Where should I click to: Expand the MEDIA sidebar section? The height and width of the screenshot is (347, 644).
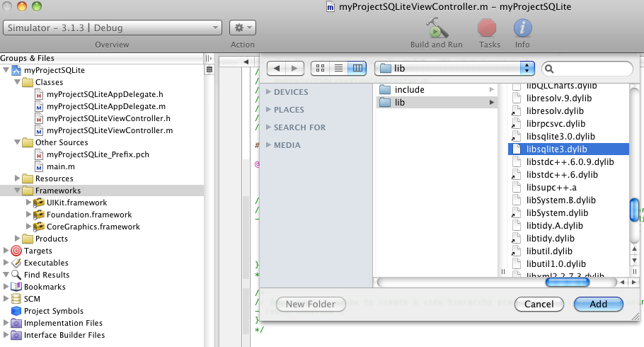pyautogui.click(x=269, y=144)
